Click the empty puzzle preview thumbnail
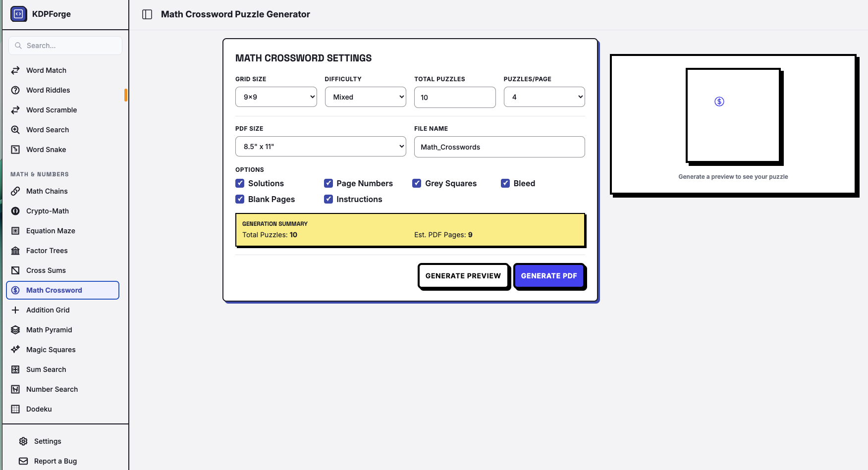Image resolution: width=868 pixels, height=470 pixels. [733, 115]
